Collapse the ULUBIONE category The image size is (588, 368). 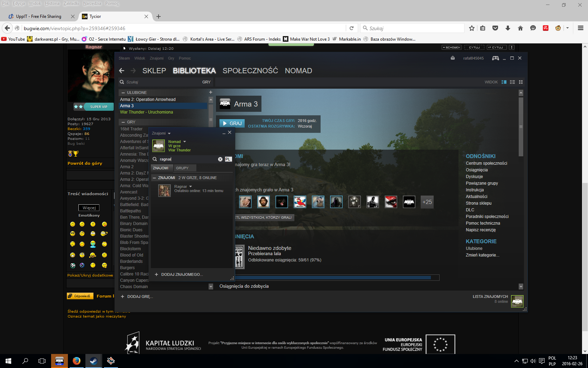(123, 93)
